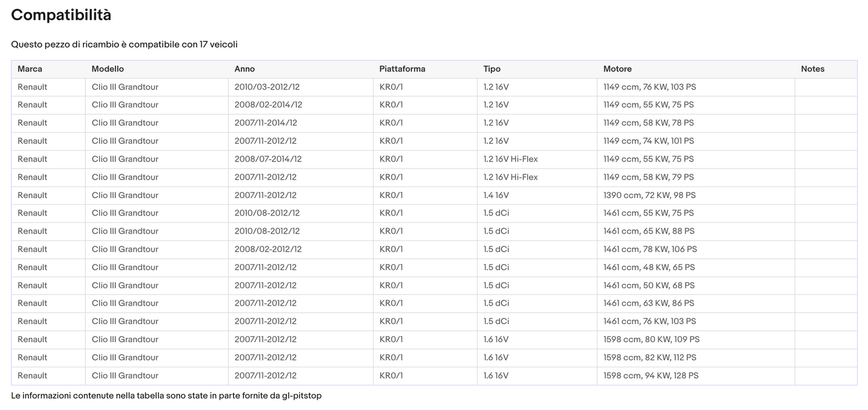
Task: Select the 2008/07-2014/12 year cell
Action: [x=268, y=159]
